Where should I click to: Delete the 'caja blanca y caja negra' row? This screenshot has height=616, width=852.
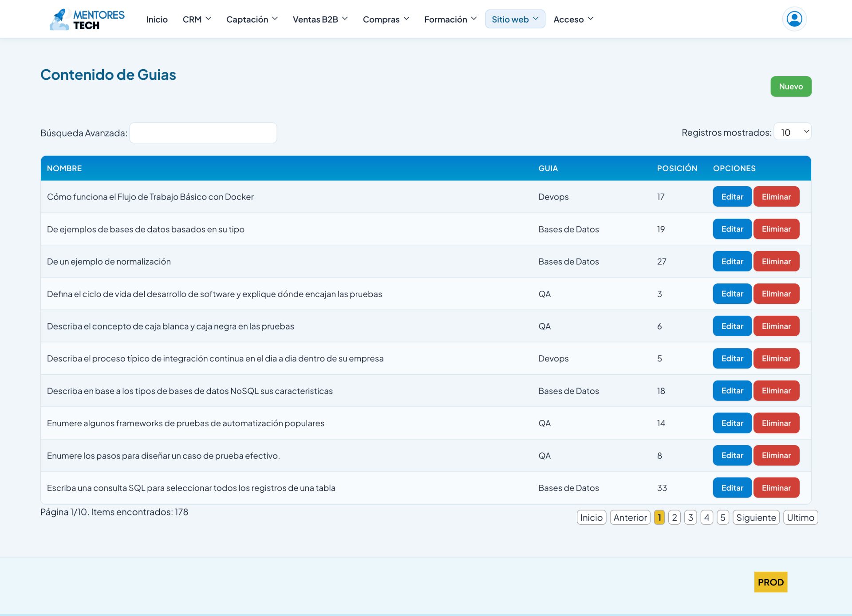(776, 326)
